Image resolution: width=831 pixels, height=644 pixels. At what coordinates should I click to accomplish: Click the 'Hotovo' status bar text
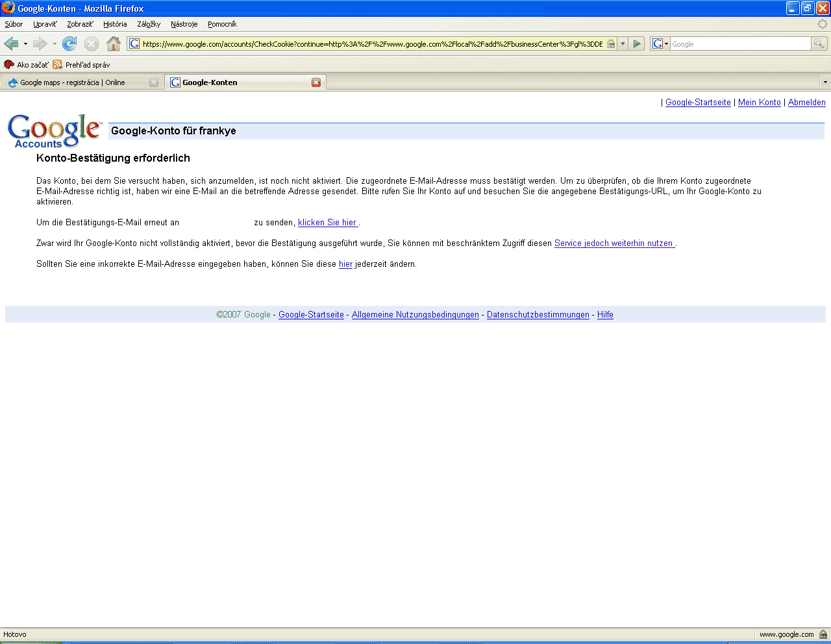tap(15, 634)
